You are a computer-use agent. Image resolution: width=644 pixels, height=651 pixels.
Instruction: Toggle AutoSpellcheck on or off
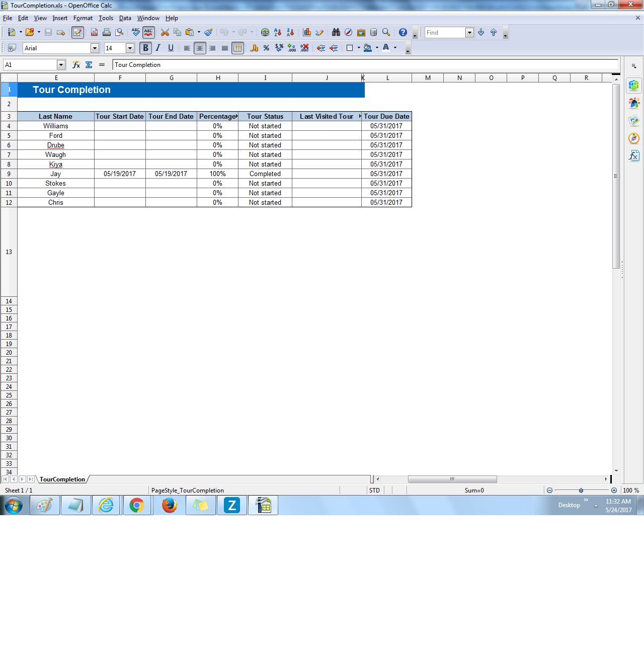click(x=148, y=33)
